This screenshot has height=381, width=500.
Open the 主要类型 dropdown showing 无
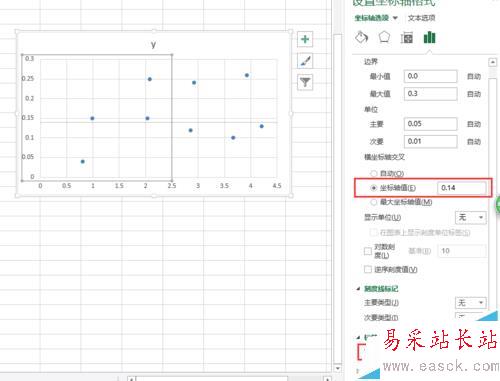click(470, 303)
